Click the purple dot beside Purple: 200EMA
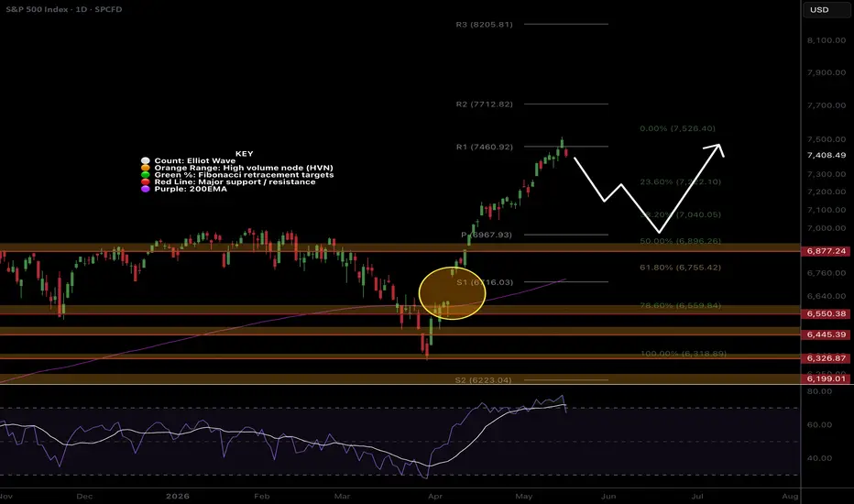 [x=146, y=189]
